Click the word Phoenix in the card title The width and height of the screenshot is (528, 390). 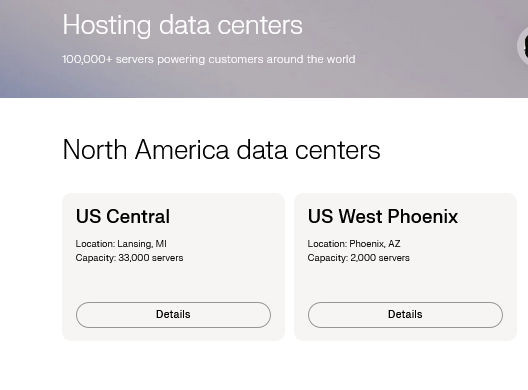[x=423, y=216]
